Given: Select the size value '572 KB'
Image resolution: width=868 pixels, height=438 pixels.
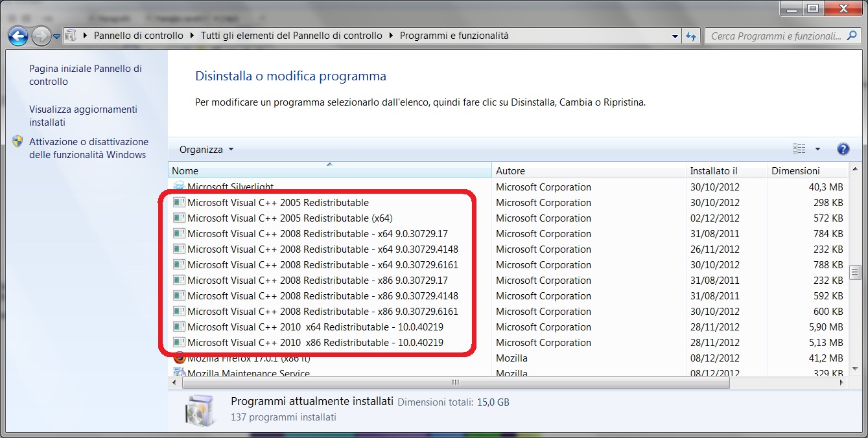Looking at the screenshot, I should point(828,218).
